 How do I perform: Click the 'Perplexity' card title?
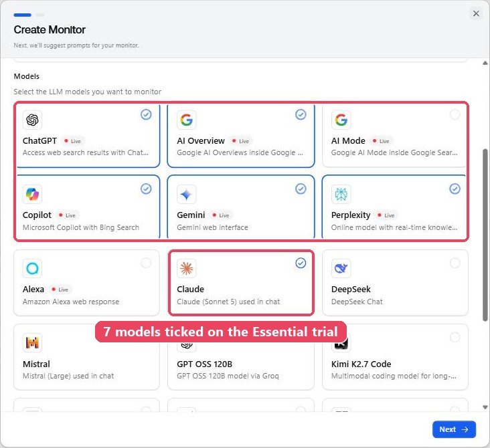351,215
